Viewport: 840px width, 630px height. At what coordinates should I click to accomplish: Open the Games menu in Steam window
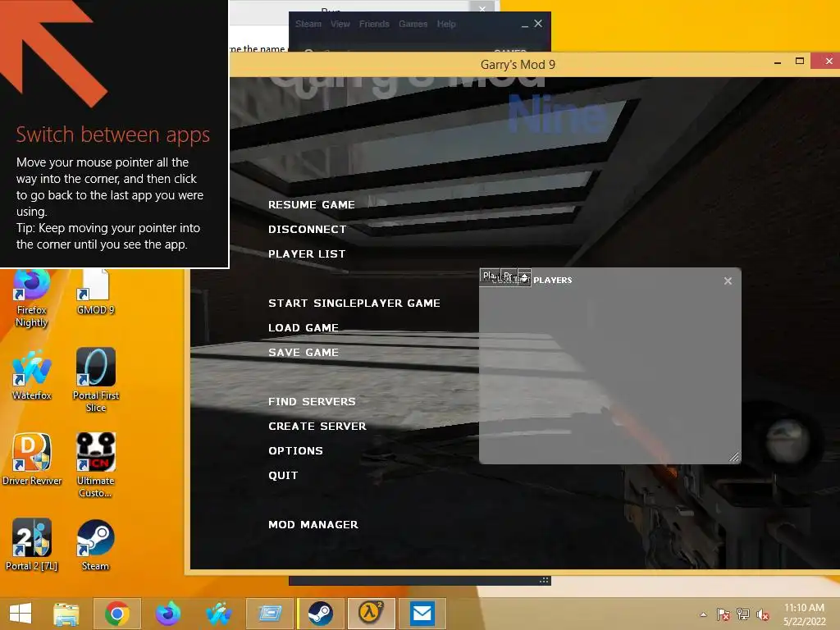click(x=413, y=24)
